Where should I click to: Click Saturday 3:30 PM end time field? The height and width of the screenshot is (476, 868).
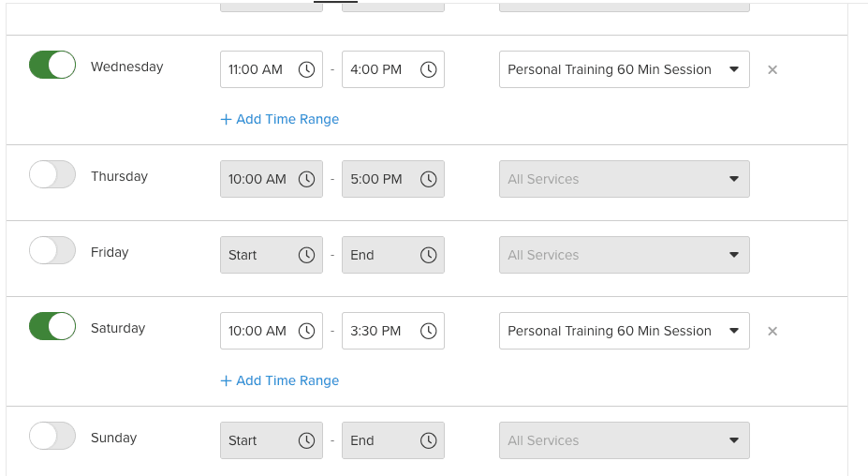[377, 331]
